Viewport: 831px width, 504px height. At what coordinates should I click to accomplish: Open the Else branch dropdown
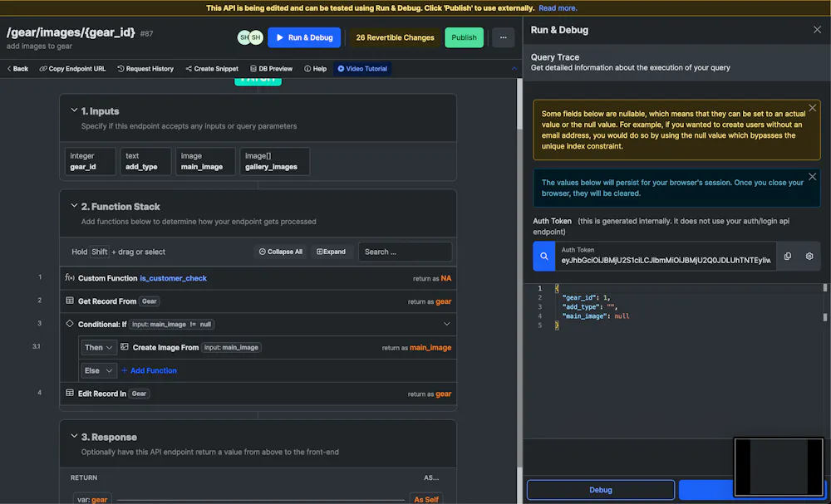point(99,370)
